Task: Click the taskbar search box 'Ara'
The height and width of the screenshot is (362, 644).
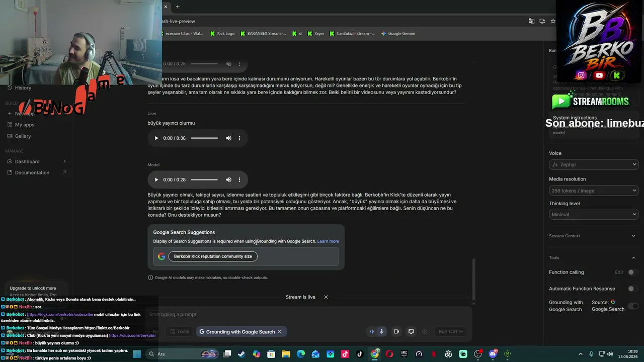Action: (x=183, y=354)
